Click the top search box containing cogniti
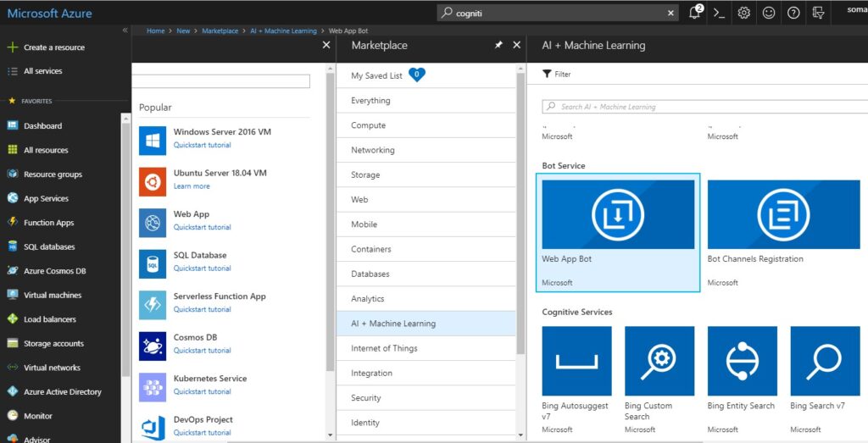 coord(558,14)
